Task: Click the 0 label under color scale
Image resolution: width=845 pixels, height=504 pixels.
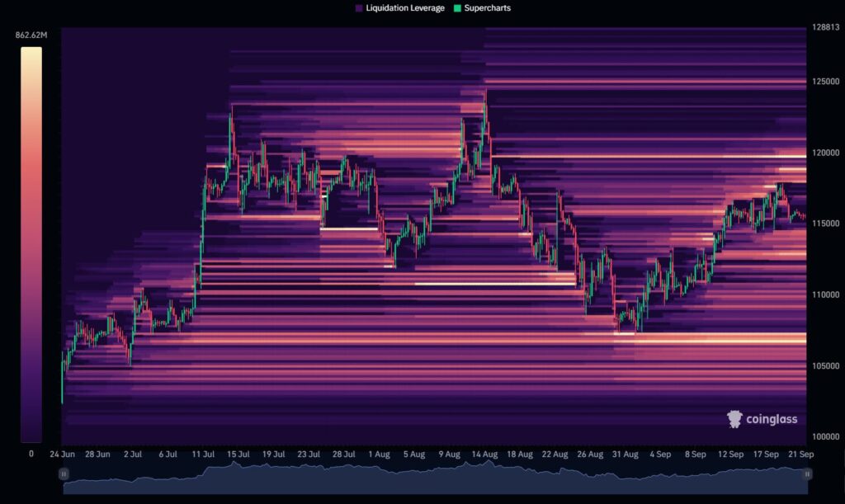Action: (x=31, y=454)
